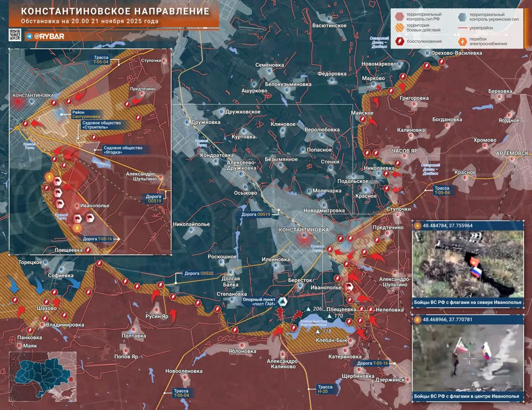
Task: Click orange marker 1 in the inset map
Action: 49,178
